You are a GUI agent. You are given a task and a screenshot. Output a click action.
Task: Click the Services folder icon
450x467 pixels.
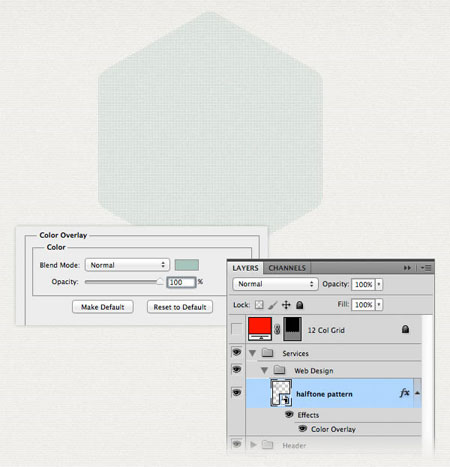tap(267, 353)
